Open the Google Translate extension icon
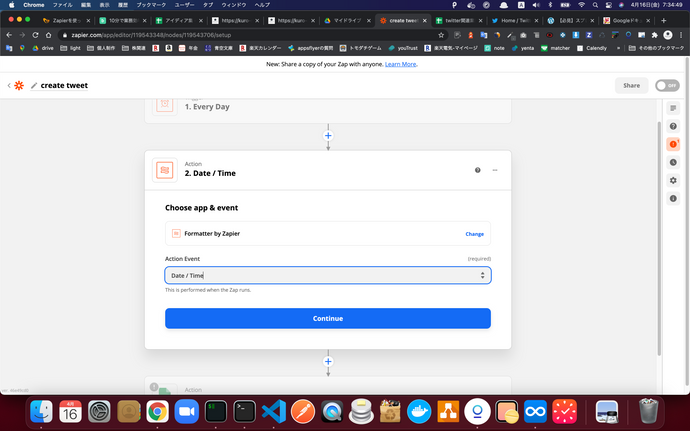Screen dimensions: 690x431 pyautogui.click(x=484, y=35)
